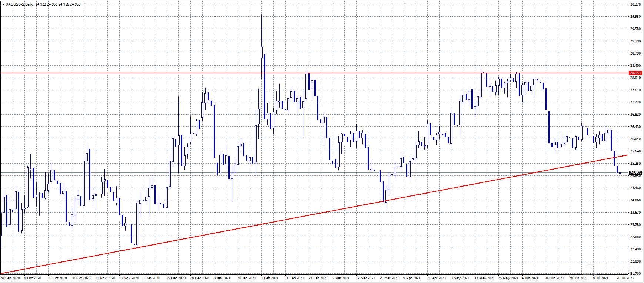This screenshot has width=644, height=283.
Task: Select the 20 Jan 2021 date label
Action: (247, 278)
